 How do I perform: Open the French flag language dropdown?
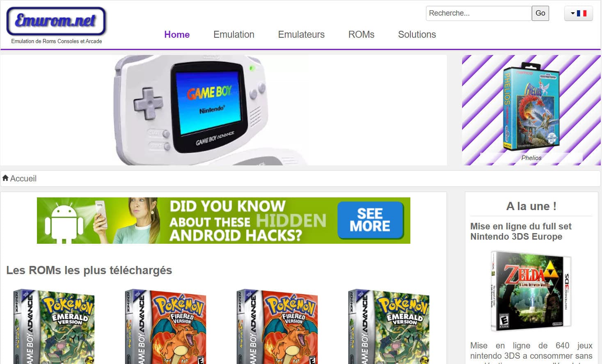[578, 13]
